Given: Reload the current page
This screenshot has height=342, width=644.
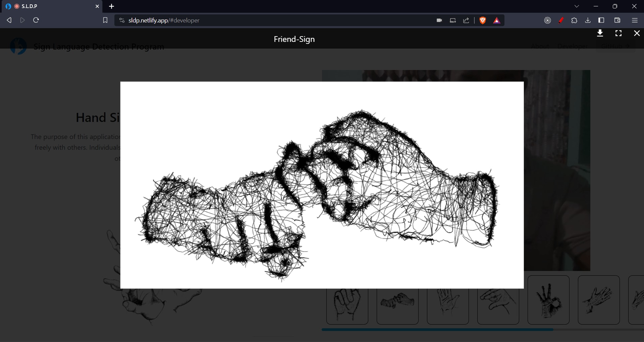Looking at the screenshot, I should tap(36, 20).
